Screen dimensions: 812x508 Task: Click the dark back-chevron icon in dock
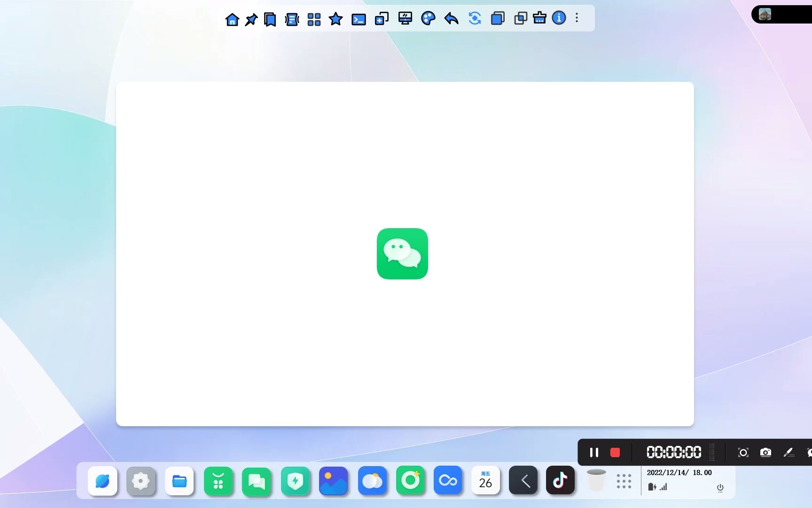click(523, 480)
